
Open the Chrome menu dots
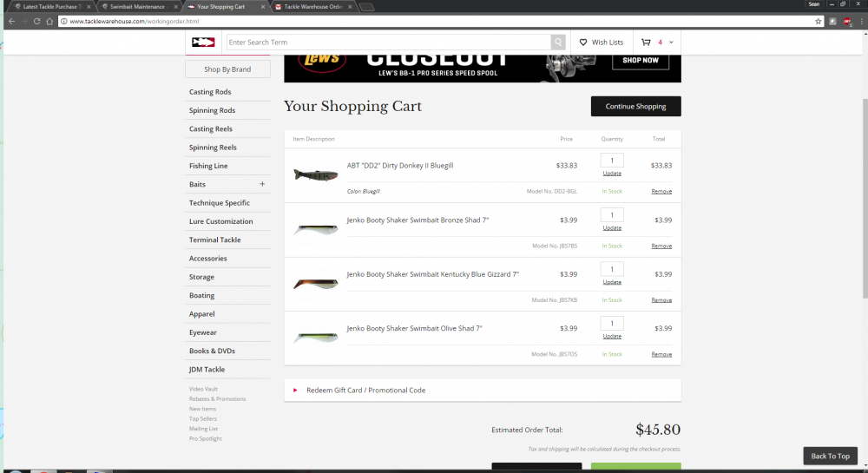point(861,21)
